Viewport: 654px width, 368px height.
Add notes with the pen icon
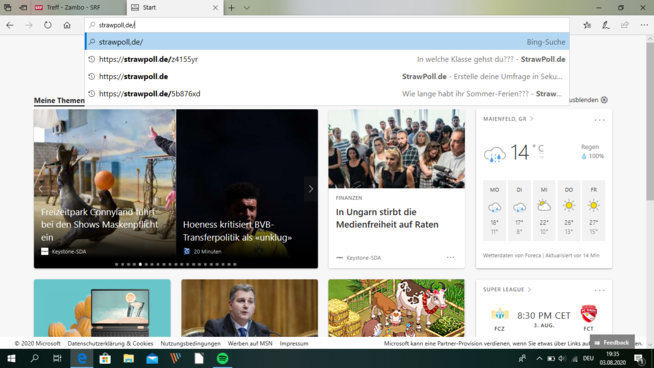pos(606,25)
